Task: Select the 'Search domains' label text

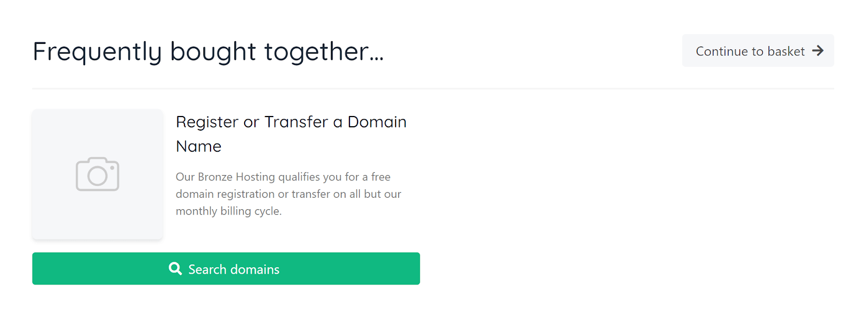Action: click(x=234, y=269)
